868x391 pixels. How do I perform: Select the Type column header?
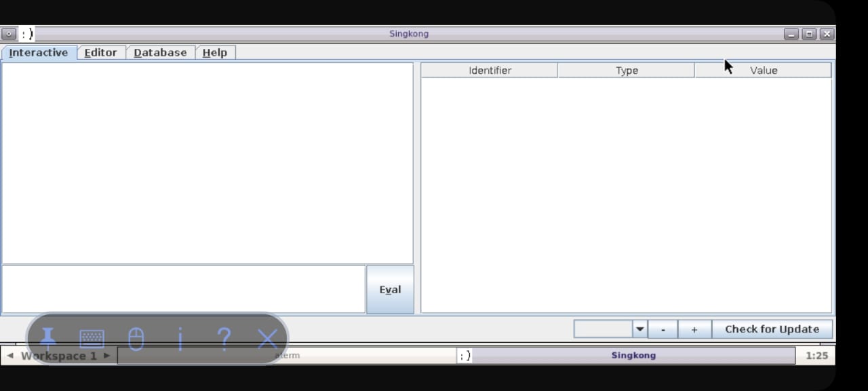coord(627,70)
